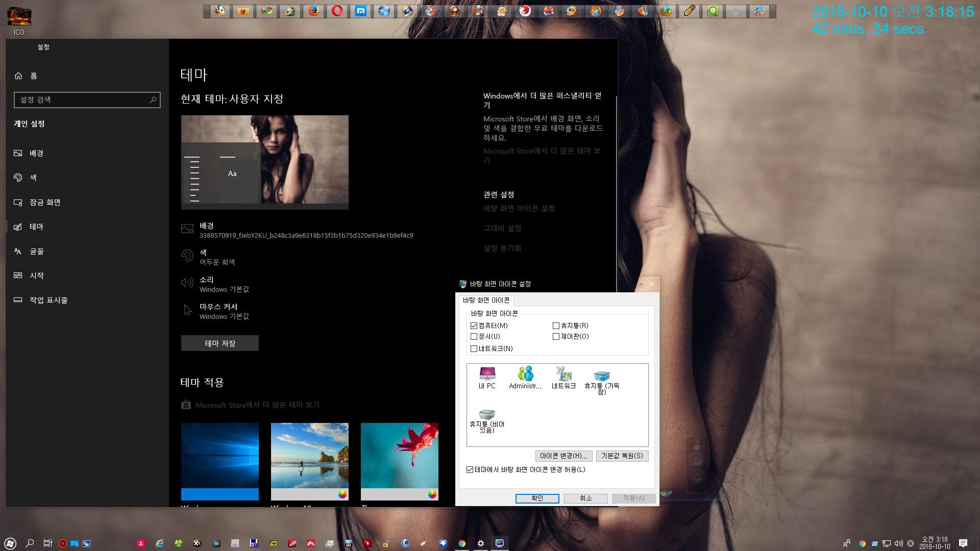
Task: Click the Settings gear taskbar icon
Action: point(481,543)
